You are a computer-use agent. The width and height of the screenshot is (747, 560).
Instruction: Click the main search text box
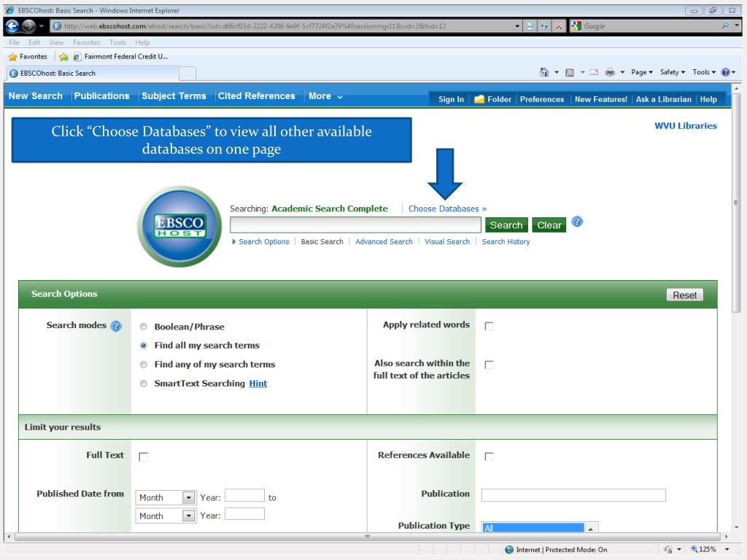(355, 225)
